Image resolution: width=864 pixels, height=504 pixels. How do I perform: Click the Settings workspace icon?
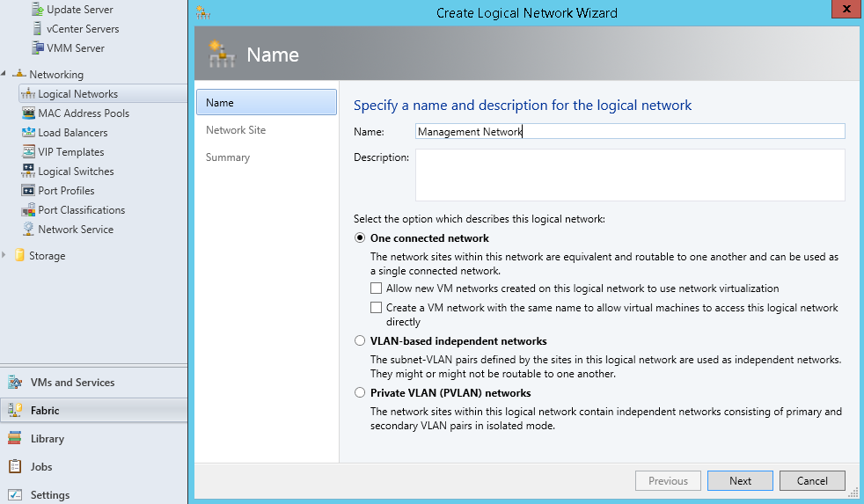(x=15, y=494)
